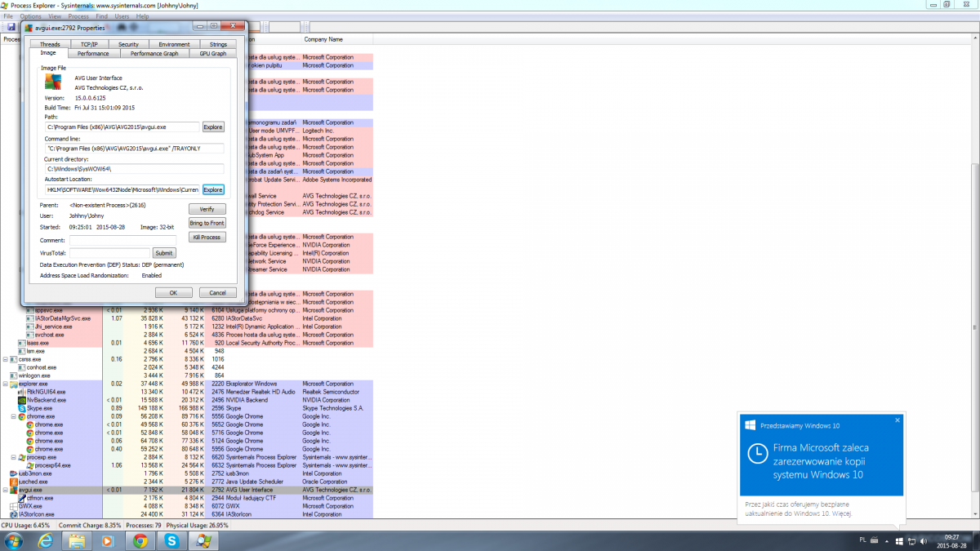Viewport: 980px width, 551px height.
Task: Switch to the TCP/IP tab
Action: point(89,44)
